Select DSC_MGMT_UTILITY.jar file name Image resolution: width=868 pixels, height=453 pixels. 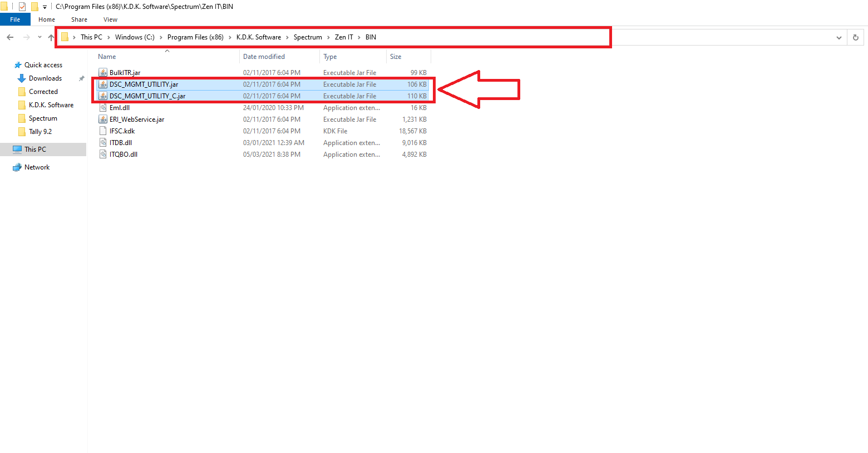(144, 84)
